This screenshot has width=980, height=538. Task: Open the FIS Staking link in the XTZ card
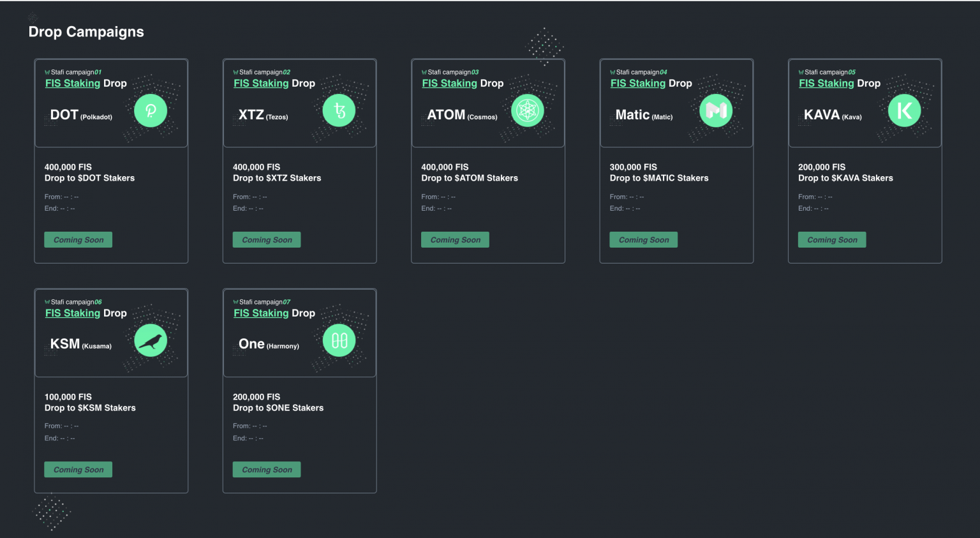pos(261,83)
